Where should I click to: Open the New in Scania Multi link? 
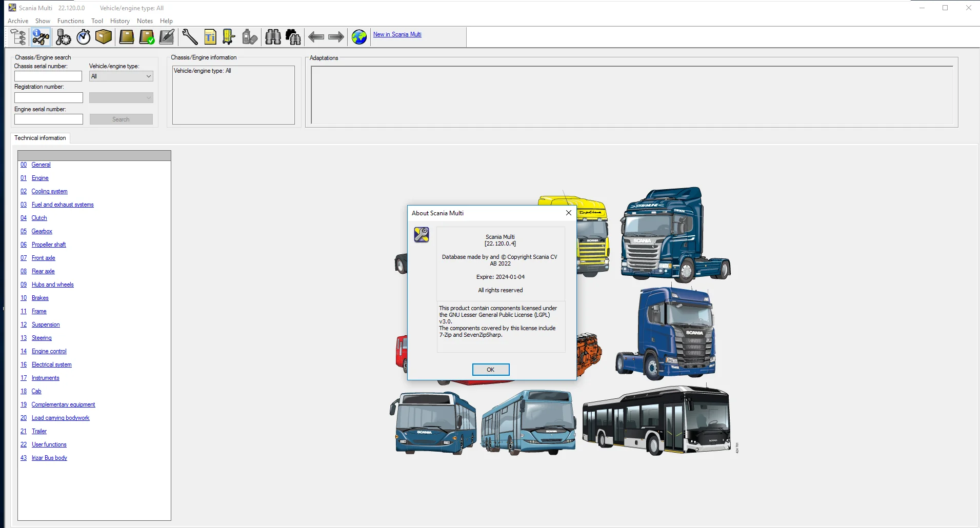(x=397, y=34)
